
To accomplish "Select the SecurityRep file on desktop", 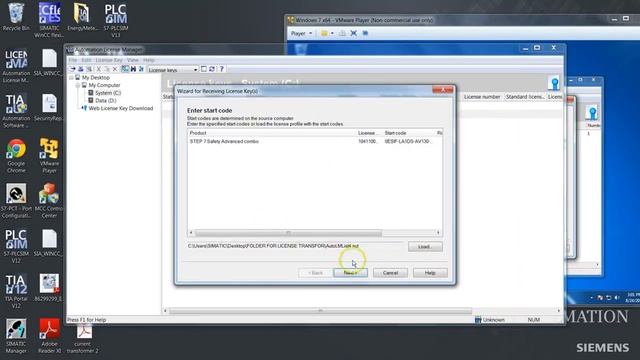I will (49, 108).
